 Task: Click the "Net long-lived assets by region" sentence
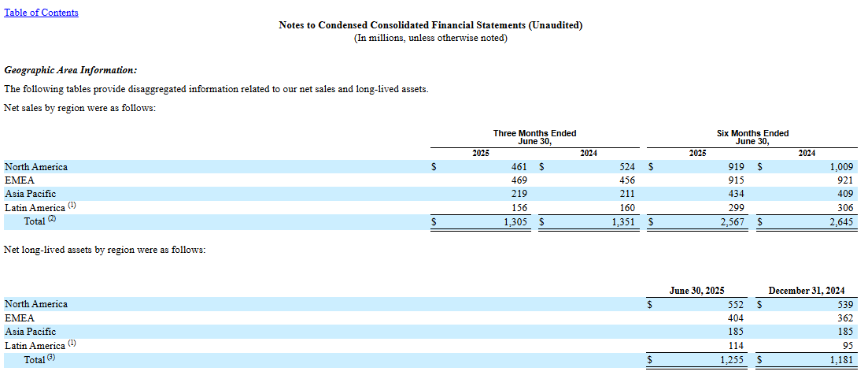coord(105,250)
